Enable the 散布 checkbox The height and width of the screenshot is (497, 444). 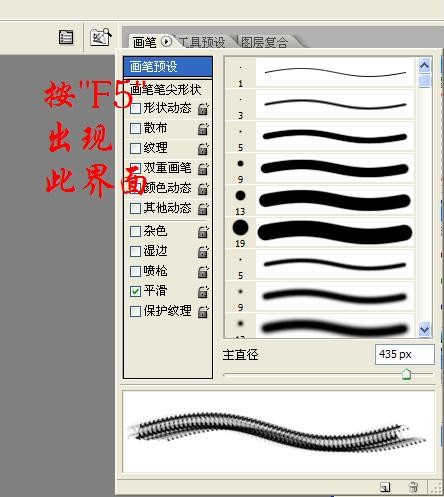[x=135, y=128]
